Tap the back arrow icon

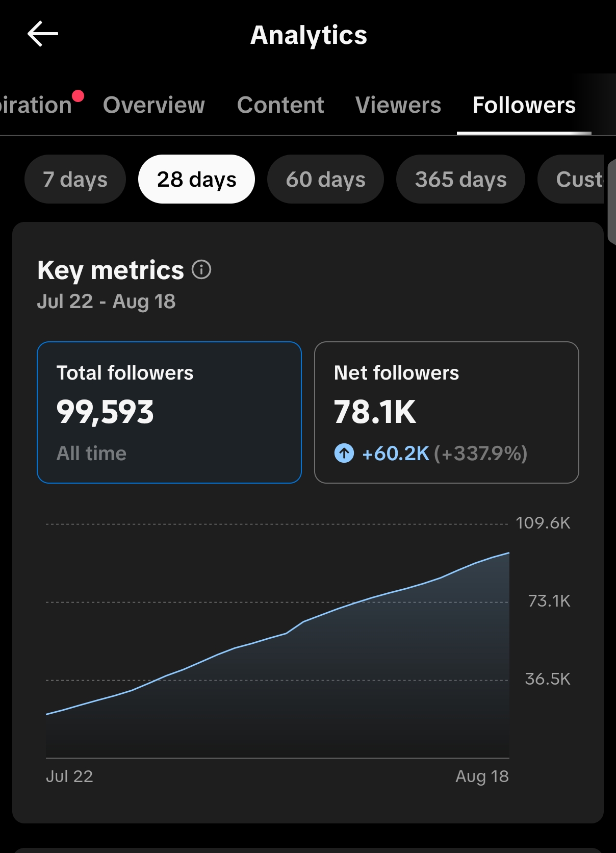[x=43, y=34]
